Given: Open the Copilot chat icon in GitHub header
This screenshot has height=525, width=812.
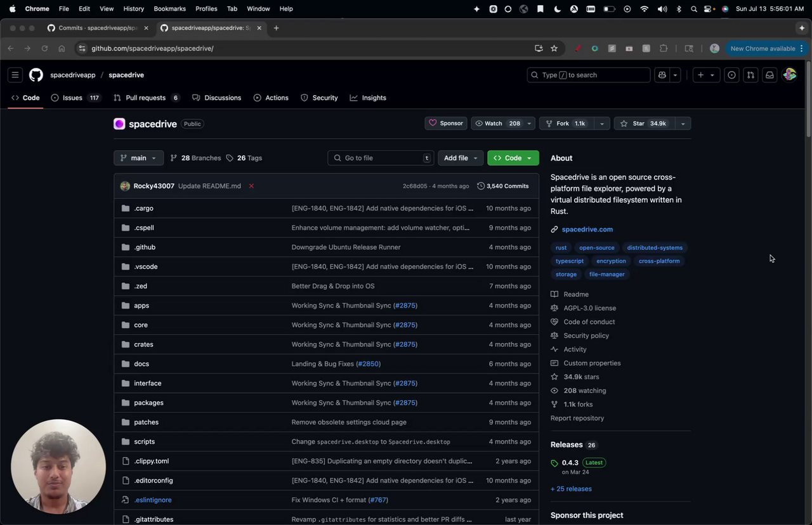Looking at the screenshot, I should pos(662,75).
